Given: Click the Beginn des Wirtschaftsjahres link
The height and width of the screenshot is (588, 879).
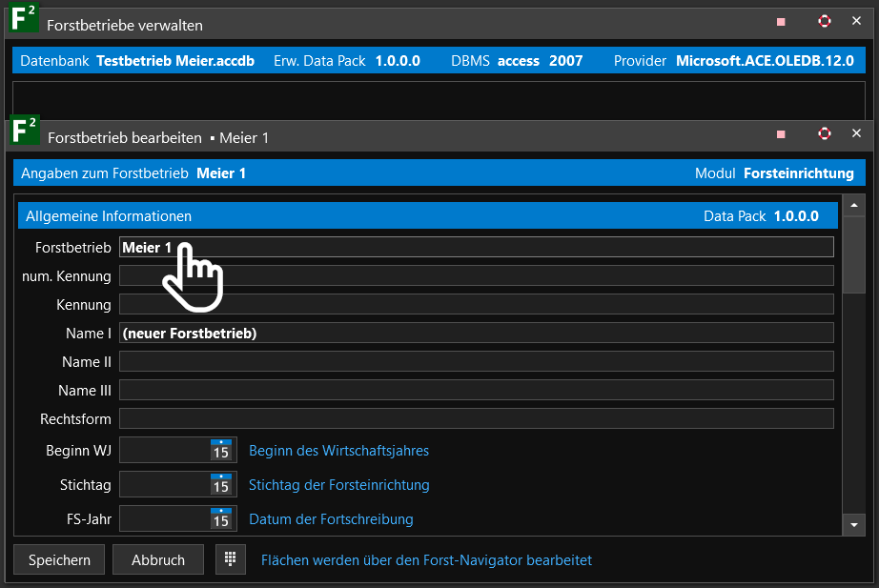Looking at the screenshot, I should pos(338,450).
